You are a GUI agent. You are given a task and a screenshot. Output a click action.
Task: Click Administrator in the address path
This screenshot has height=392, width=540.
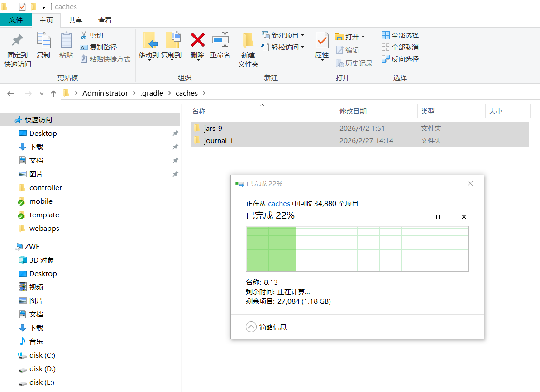coord(105,93)
